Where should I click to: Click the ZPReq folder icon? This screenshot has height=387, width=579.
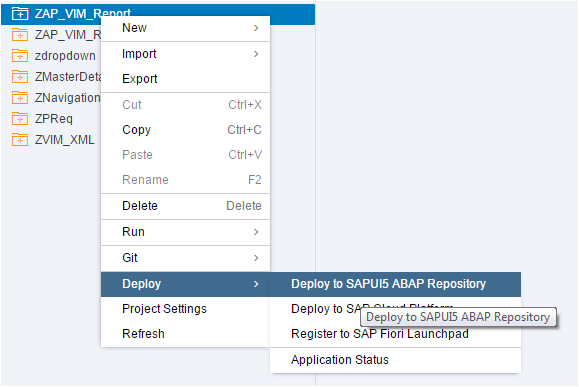pyautogui.click(x=20, y=119)
